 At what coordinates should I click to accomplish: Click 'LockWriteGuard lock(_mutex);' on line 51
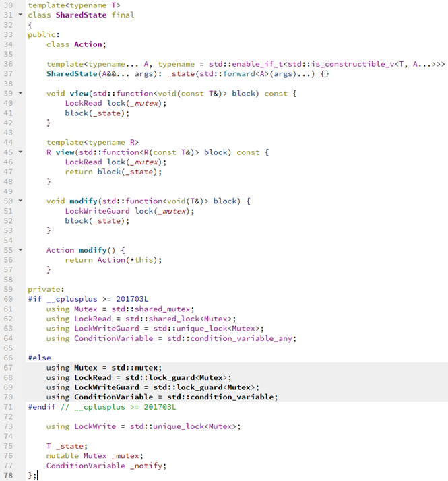click(129, 211)
